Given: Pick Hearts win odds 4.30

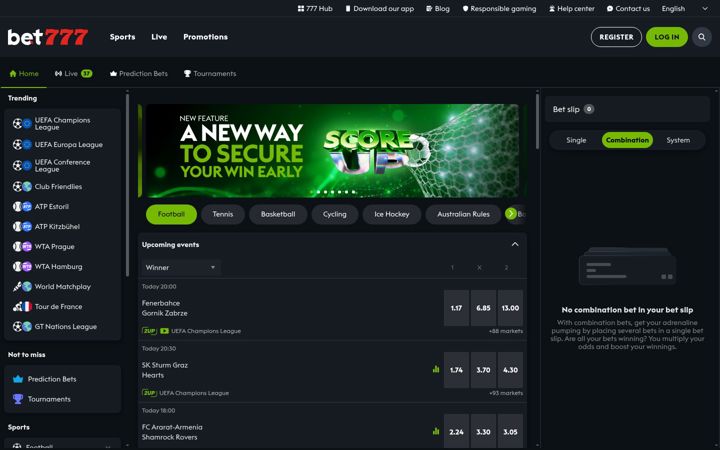Looking at the screenshot, I should pyautogui.click(x=511, y=370).
